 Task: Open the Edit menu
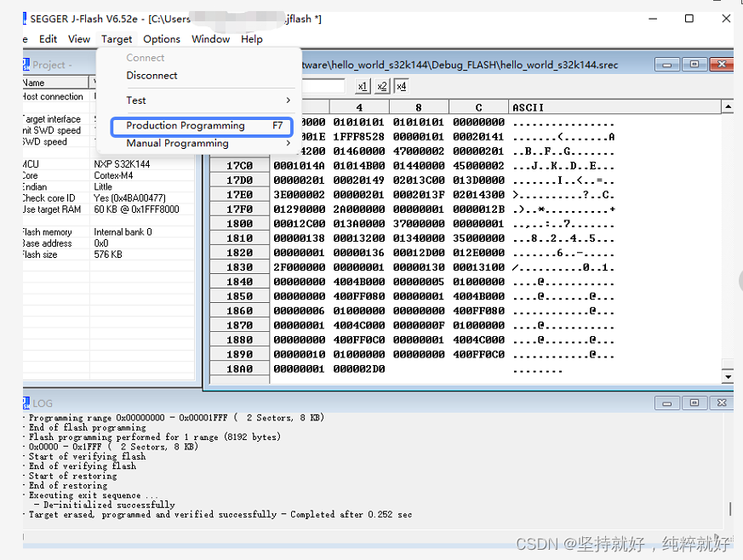[48, 39]
